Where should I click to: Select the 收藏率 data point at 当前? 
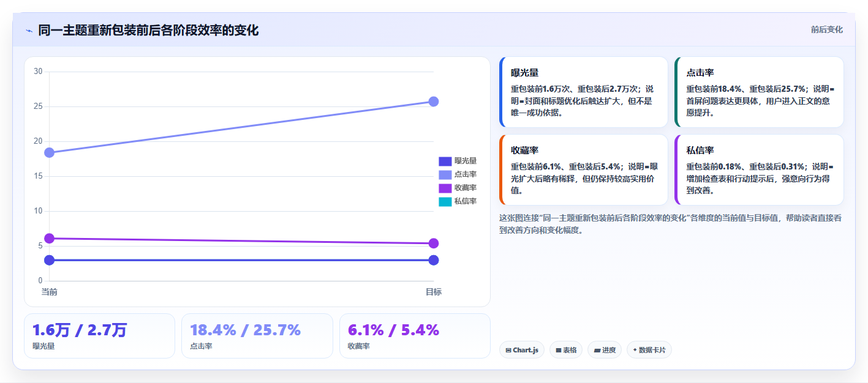click(x=49, y=239)
